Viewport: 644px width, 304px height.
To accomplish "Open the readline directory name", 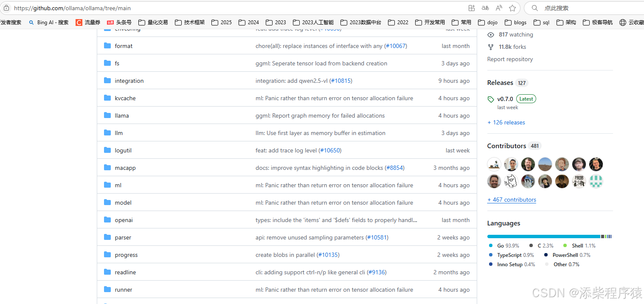I will pyautogui.click(x=125, y=272).
